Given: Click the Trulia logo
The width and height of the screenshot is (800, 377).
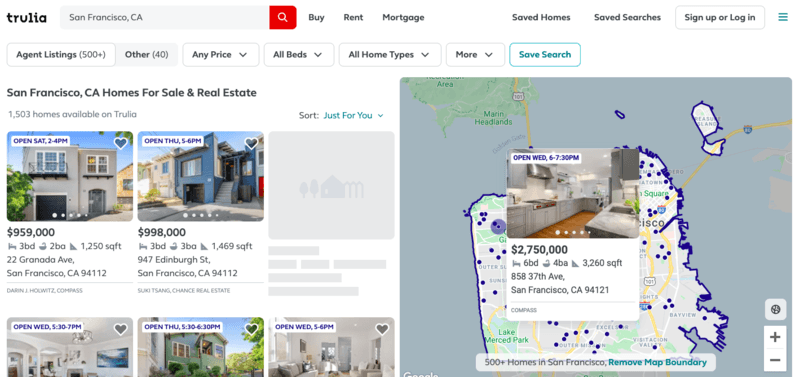Looking at the screenshot, I should point(27,17).
